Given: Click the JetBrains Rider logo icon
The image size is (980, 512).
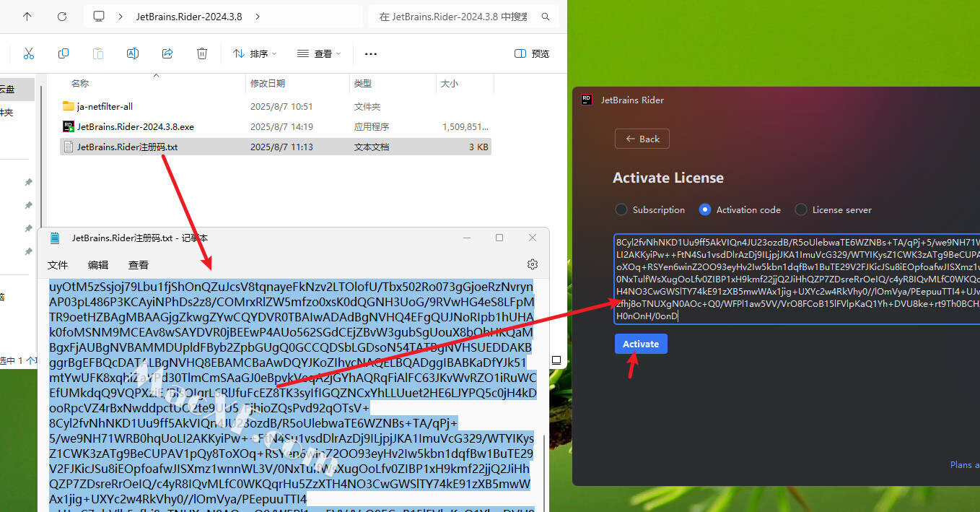Looking at the screenshot, I should tap(587, 100).
